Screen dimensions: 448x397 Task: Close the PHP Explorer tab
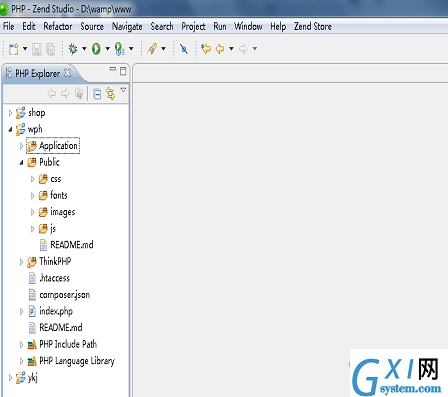click(x=68, y=73)
